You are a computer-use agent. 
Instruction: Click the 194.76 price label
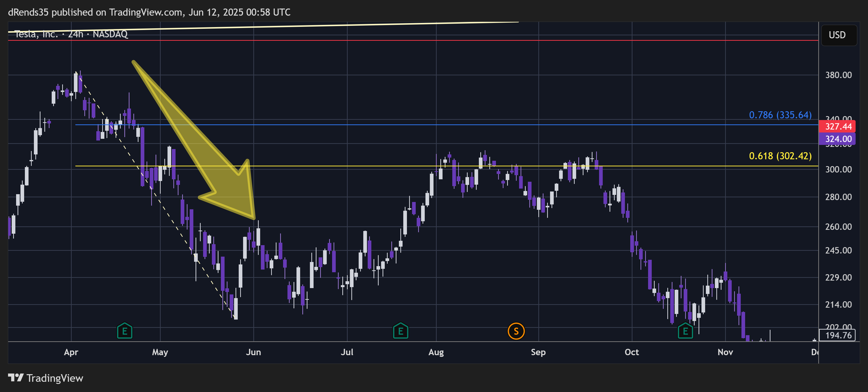point(838,335)
